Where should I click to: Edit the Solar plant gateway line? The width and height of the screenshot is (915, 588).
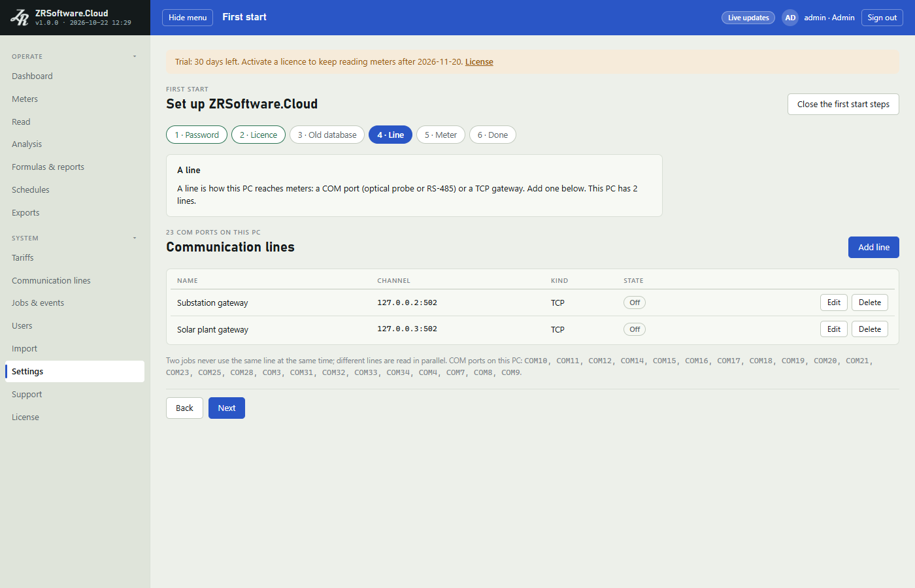(834, 329)
